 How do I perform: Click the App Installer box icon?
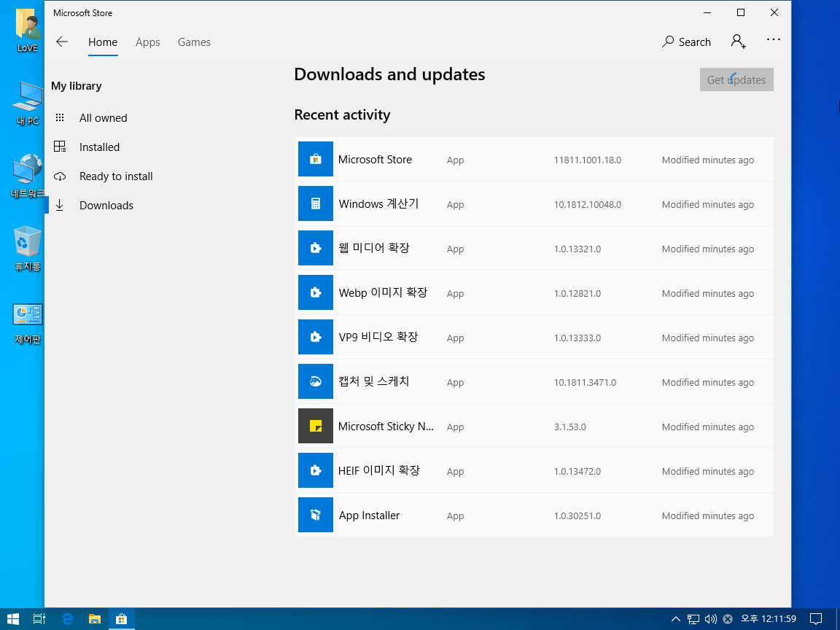316,515
